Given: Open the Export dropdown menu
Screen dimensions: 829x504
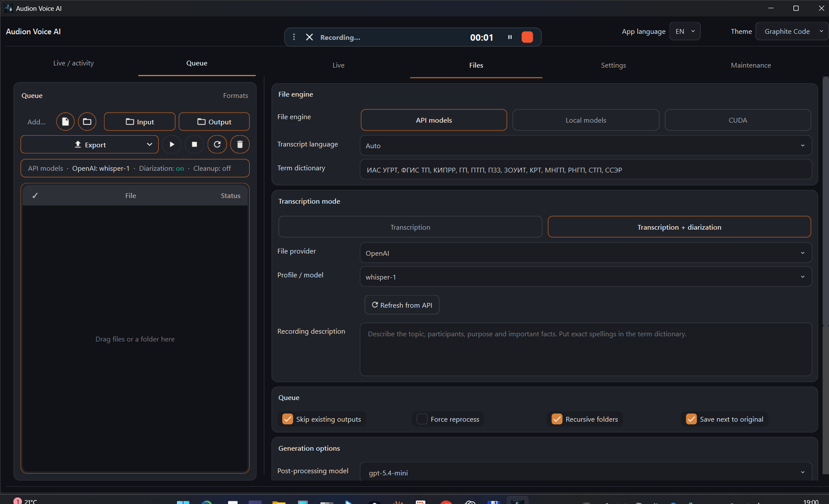Looking at the screenshot, I should pos(90,145).
